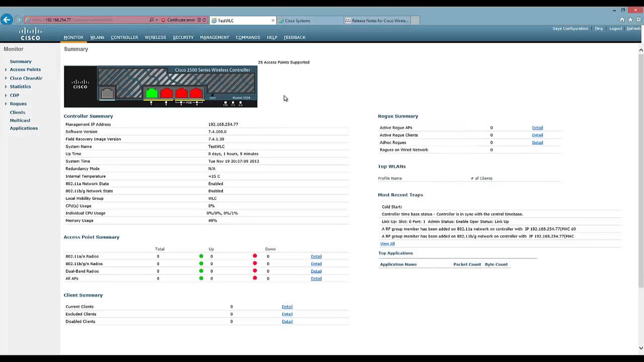
Task: Click the Cisco logo in header
Action: [30, 34]
